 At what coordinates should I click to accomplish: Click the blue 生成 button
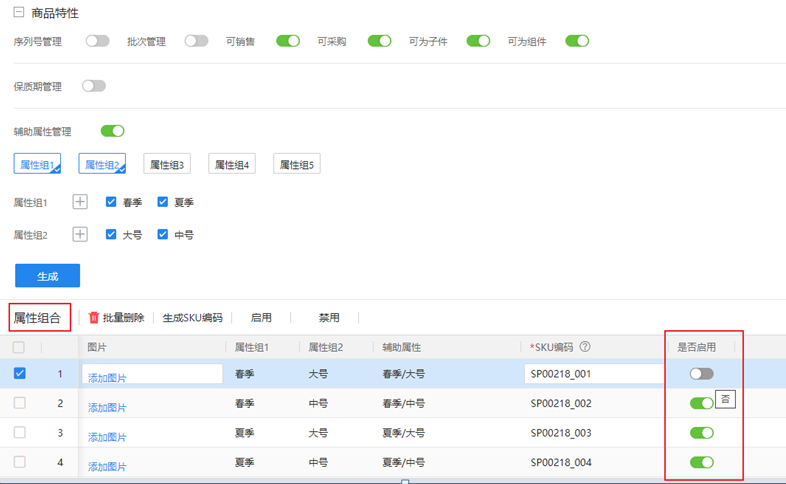(x=47, y=276)
